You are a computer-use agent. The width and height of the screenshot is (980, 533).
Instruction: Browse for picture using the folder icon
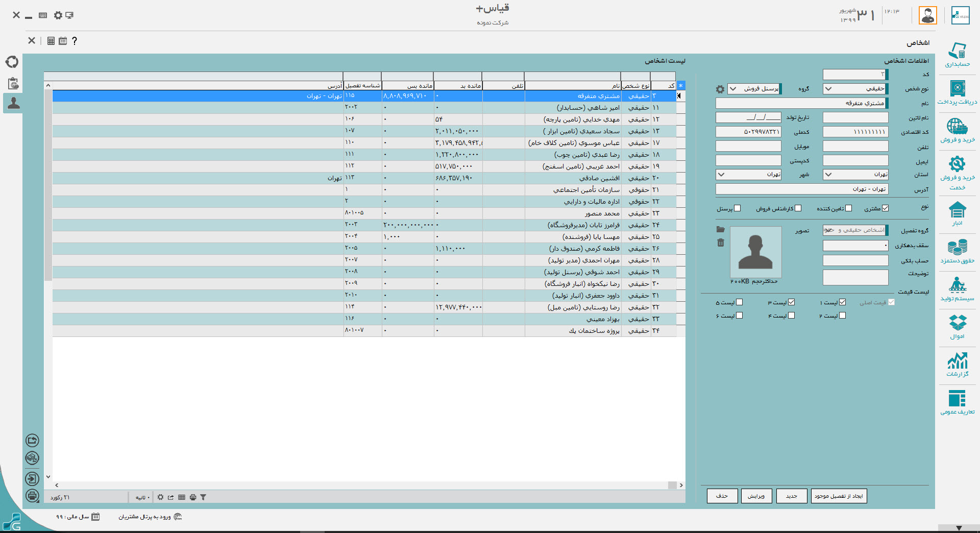pyautogui.click(x=720, y=230)
